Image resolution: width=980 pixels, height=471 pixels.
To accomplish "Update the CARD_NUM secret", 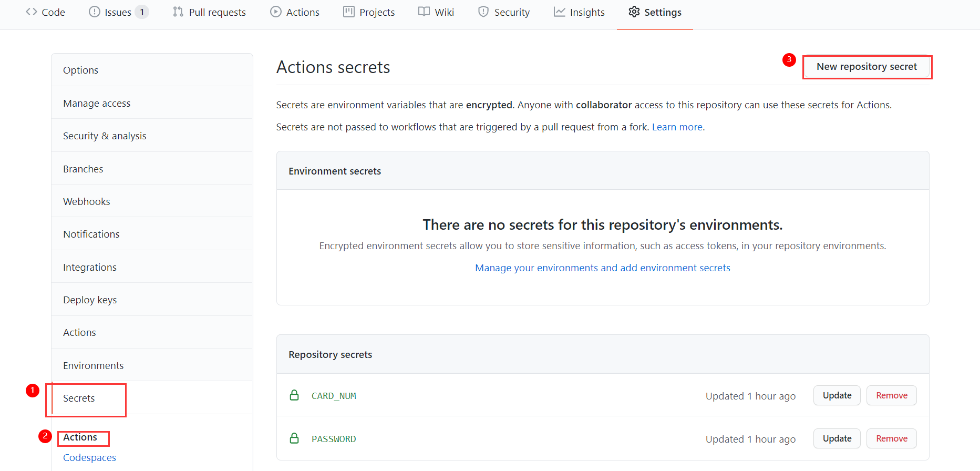I will tap(837, 395).
